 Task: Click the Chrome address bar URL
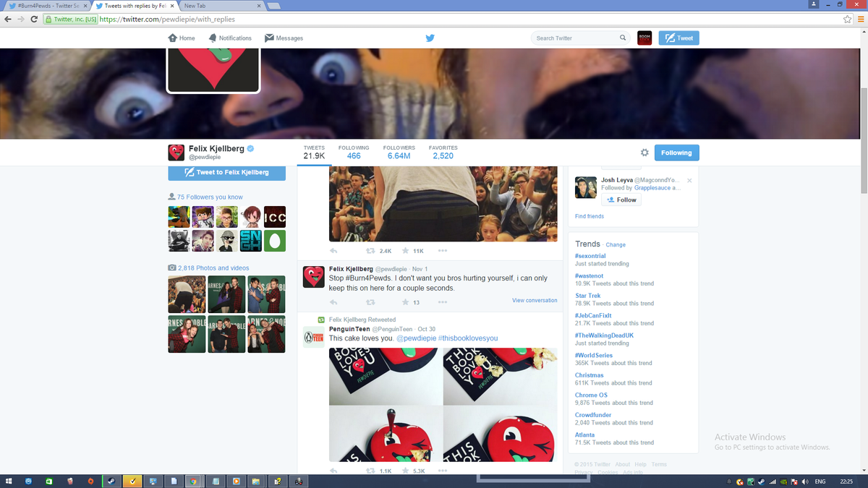coord(167,20)
